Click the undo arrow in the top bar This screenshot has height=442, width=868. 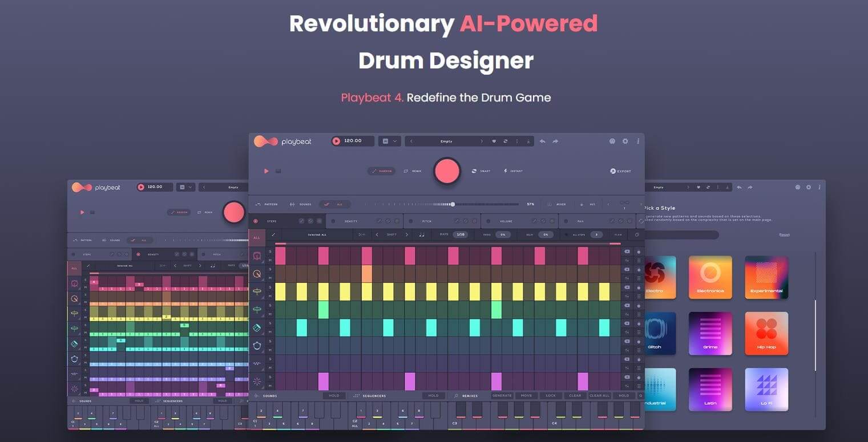543,141
